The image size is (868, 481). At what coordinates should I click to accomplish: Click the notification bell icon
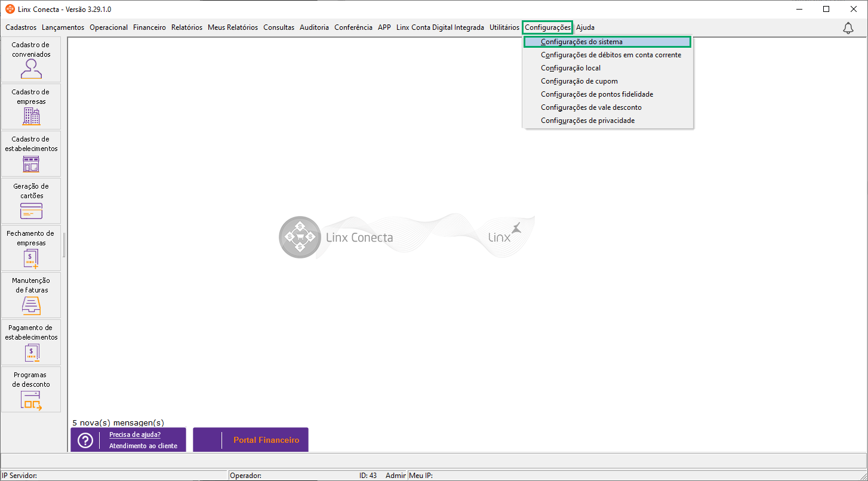pos(848,28)
